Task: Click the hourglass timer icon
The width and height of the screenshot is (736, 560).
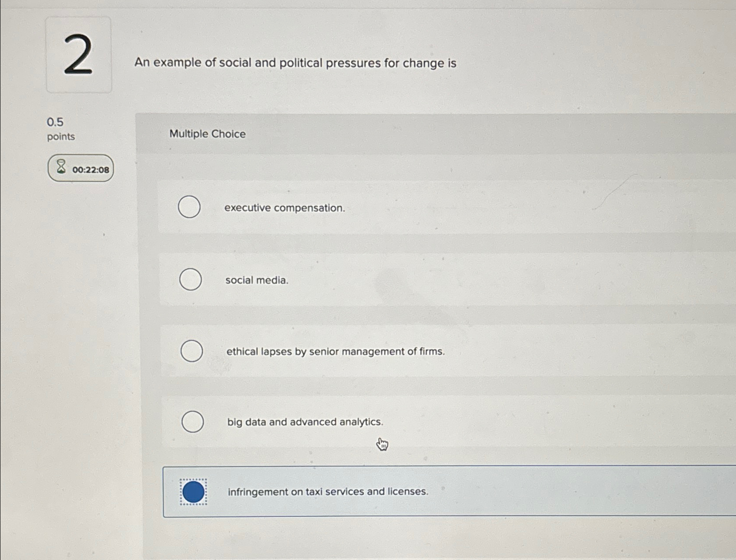Action: click(61, 167)
